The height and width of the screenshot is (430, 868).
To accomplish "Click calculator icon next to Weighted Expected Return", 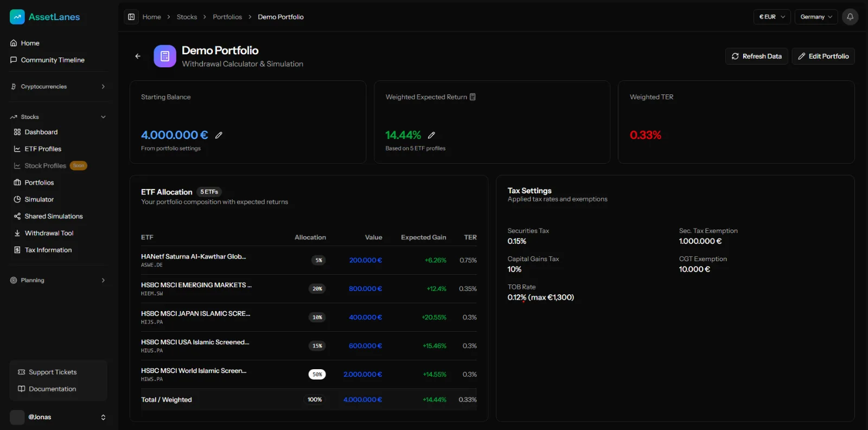I will click(x=473, y=97).
